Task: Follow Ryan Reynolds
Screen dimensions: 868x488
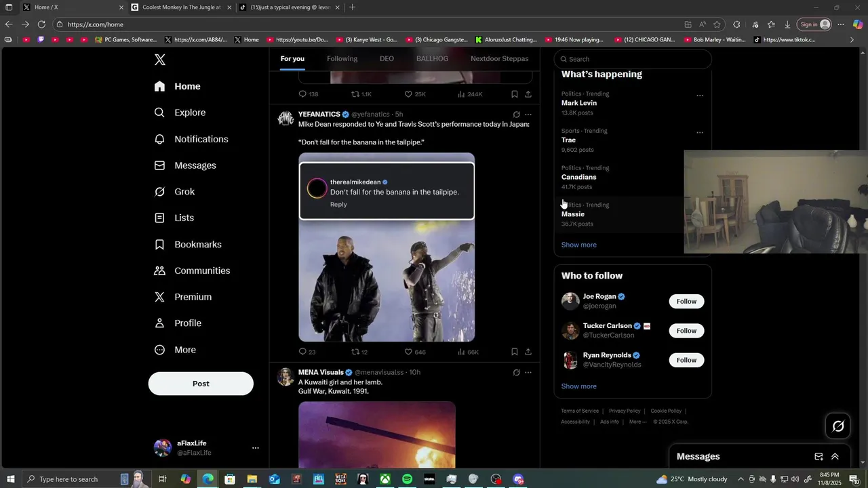Action: click(x=686, y=360)
